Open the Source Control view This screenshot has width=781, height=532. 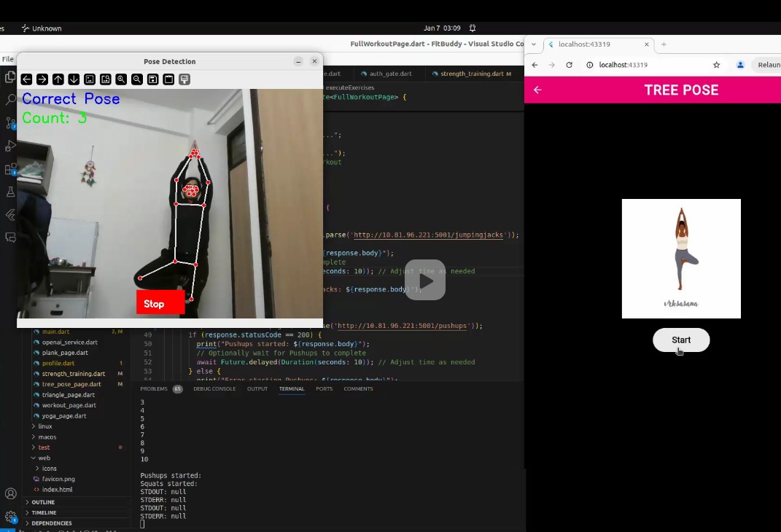click(10, 123)
